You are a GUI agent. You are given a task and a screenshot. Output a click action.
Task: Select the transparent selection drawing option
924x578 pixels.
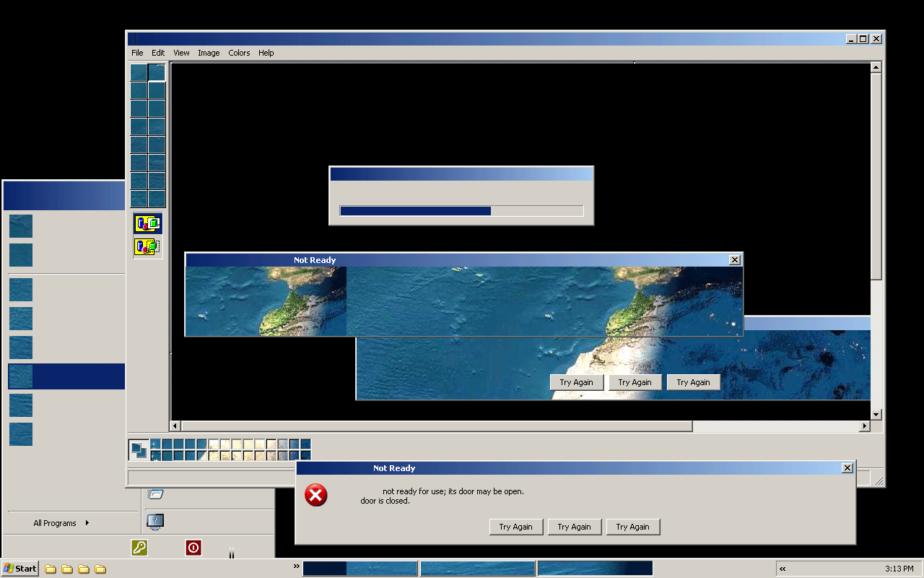[x=147, y=246]
